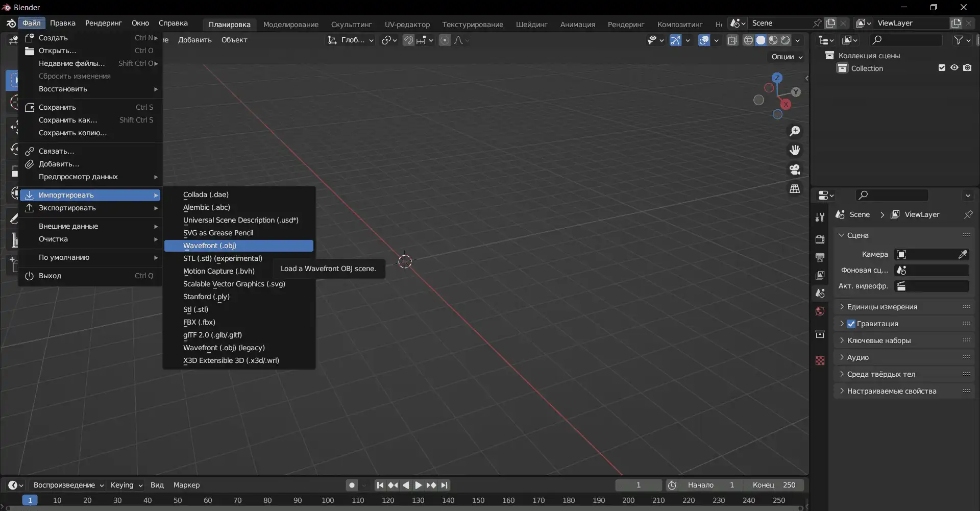
Task: Uncheck Collection exclude-from-view-layer checkbox
Action: pyautogui.click(x=942, y=68)
